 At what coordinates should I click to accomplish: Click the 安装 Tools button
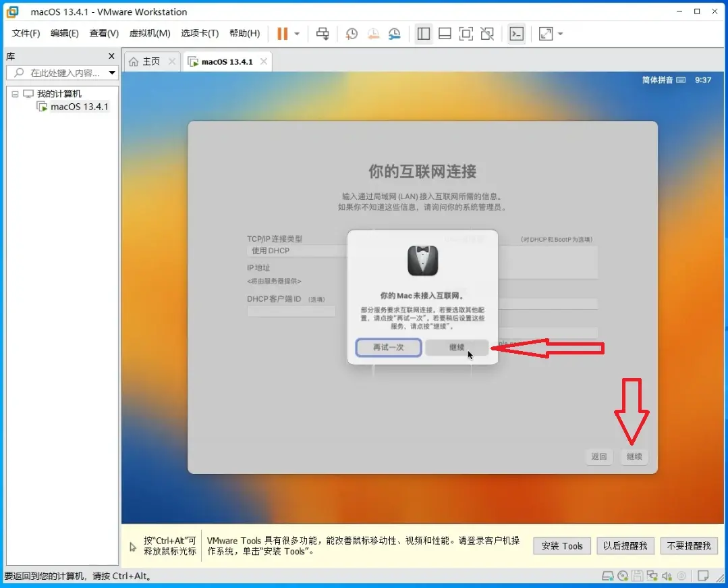pos(562,546)
